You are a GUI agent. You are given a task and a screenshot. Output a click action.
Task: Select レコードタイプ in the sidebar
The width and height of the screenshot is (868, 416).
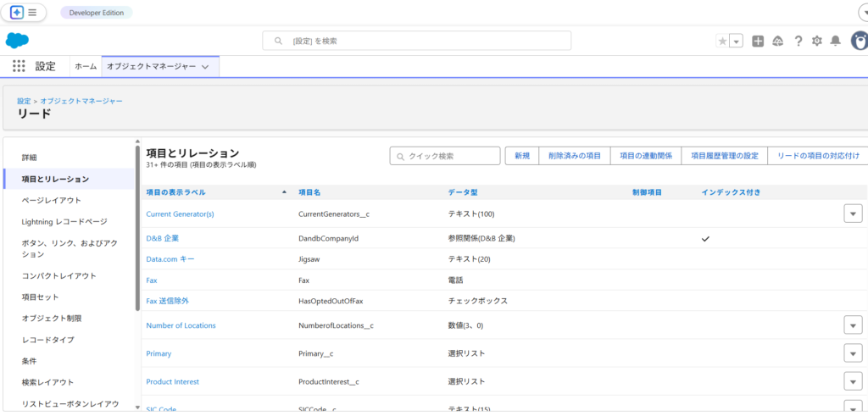48,340
